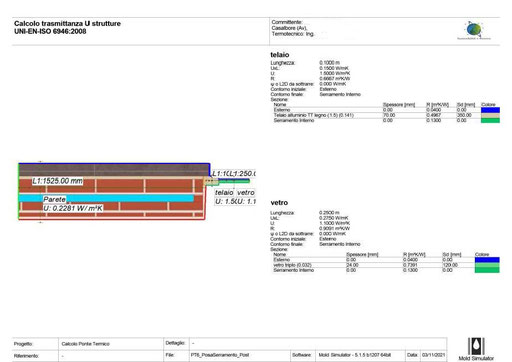Click 'U: 0.2281 W/m²K' label in drawing
The image size is (512, 362).
click(x=73, y=208)
